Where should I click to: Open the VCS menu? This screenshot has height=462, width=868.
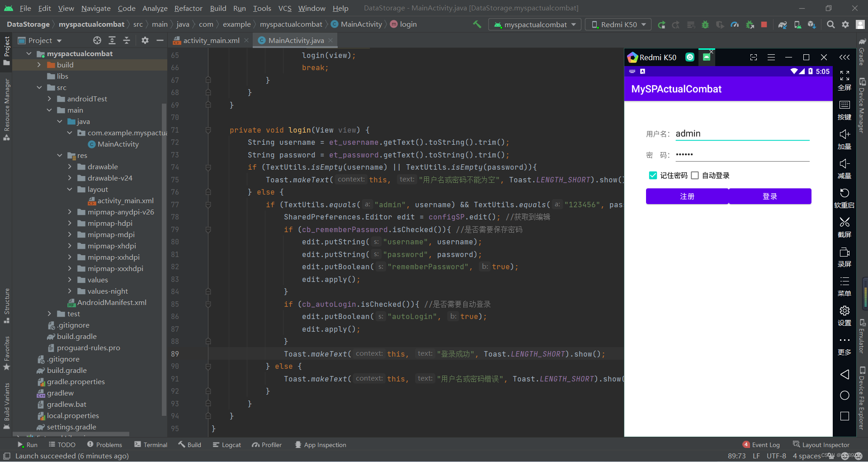[285, 8]
